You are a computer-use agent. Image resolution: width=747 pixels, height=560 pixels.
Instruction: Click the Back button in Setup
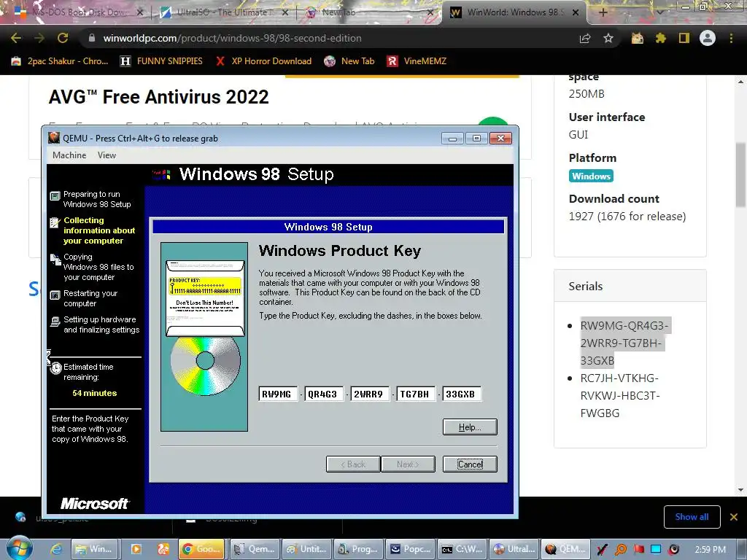pyautogui.click(x=353, y=464)
